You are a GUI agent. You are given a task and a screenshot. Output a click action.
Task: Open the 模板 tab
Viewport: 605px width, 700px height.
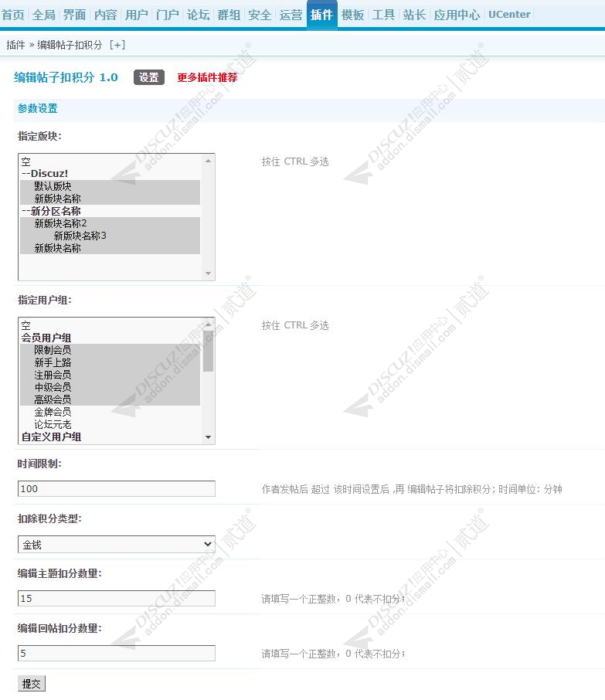[x=353, y=15]
